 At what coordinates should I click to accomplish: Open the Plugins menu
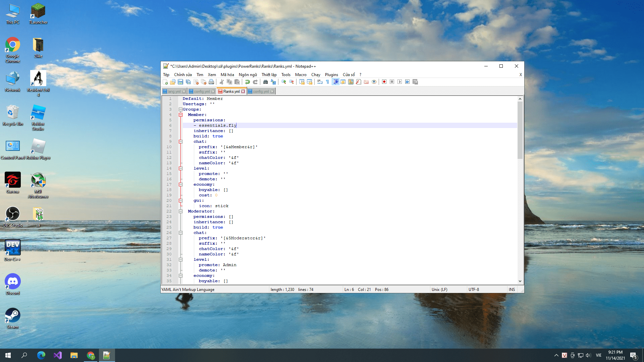click(x=331, y=75)
